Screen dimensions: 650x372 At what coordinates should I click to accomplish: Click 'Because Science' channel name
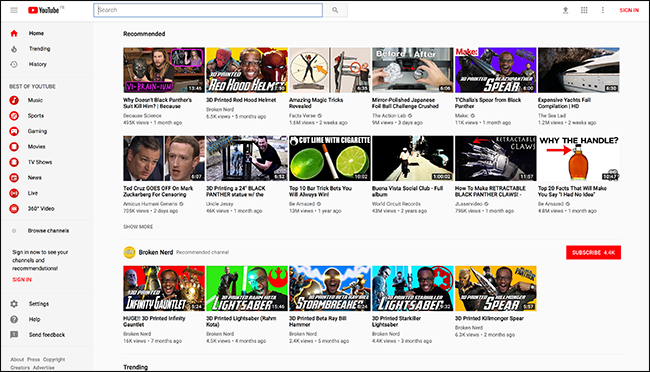click(142, 116)
